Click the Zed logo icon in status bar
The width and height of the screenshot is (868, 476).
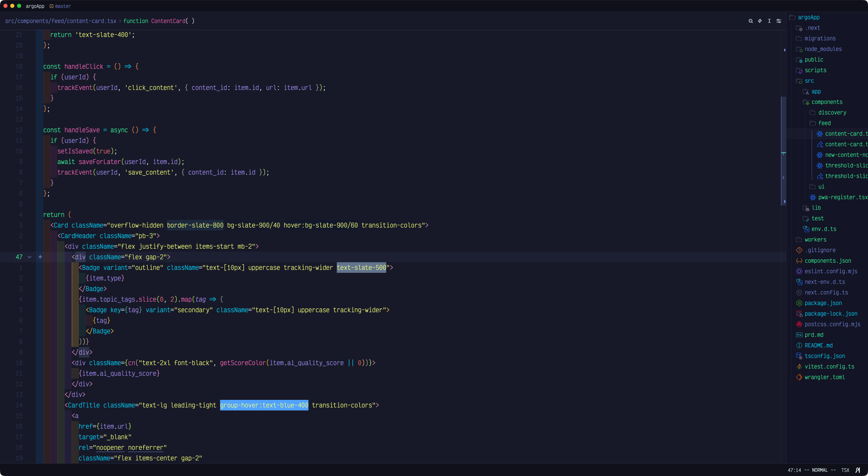pyautogui.click(x=858, y=470)
